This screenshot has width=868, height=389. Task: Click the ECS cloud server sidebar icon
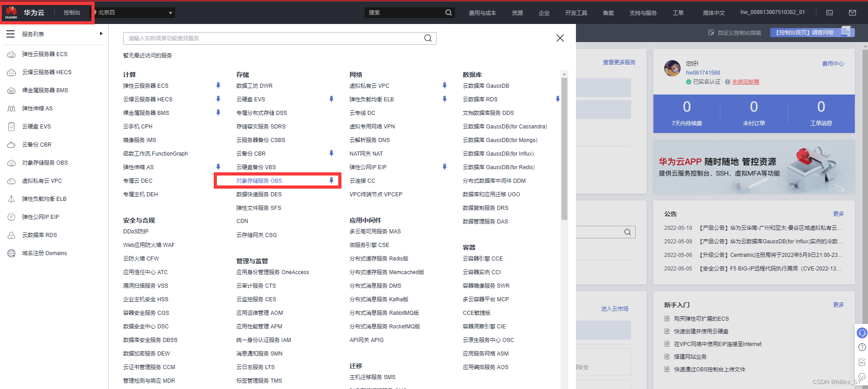[11, 54]
